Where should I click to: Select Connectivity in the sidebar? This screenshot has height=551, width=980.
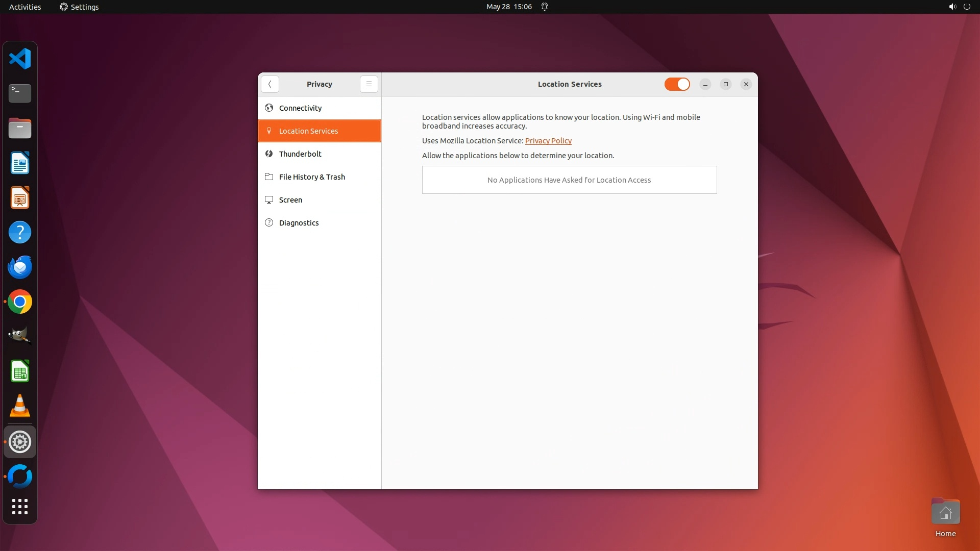pyautogui.click(x=300, y=108)
